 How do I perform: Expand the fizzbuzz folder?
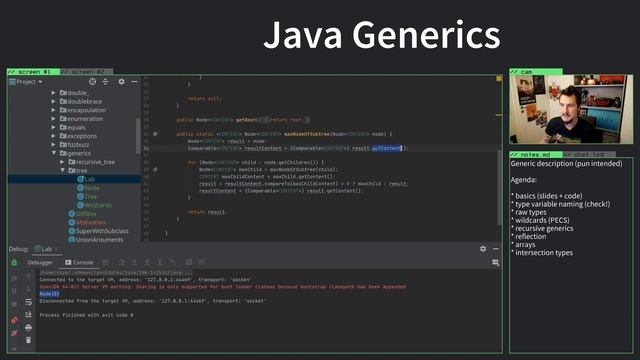pyautogui.click(x=53, y=144)
